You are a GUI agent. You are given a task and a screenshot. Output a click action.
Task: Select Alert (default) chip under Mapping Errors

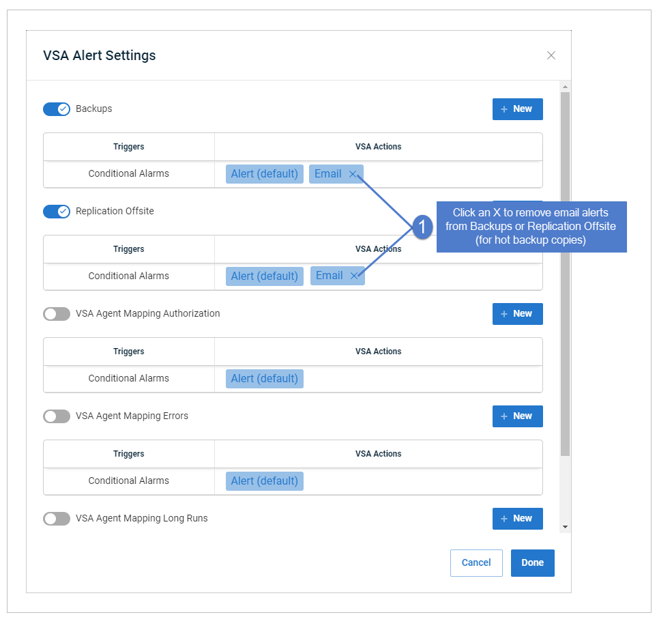pos(265,481)
